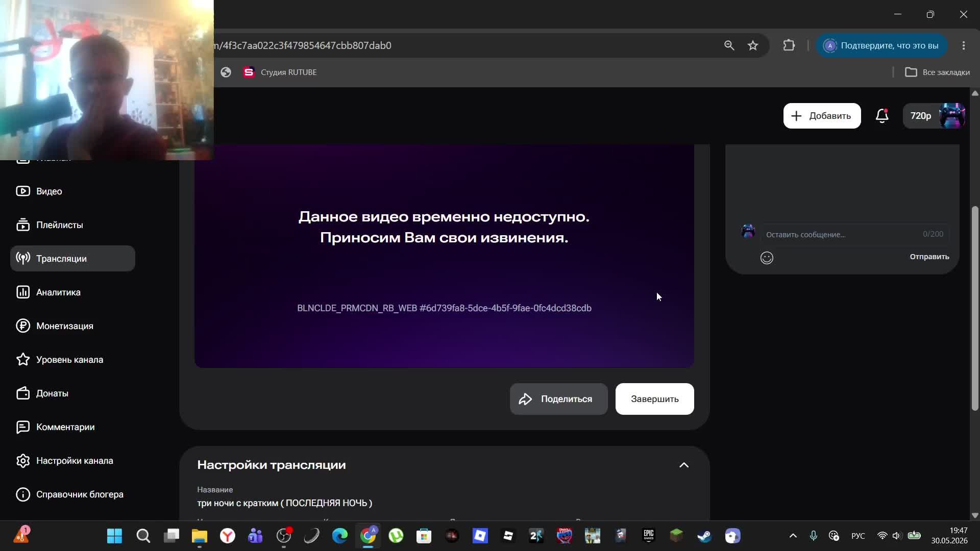Open the notifications bell
Screen dimensions: 980x551
point(882,116)
